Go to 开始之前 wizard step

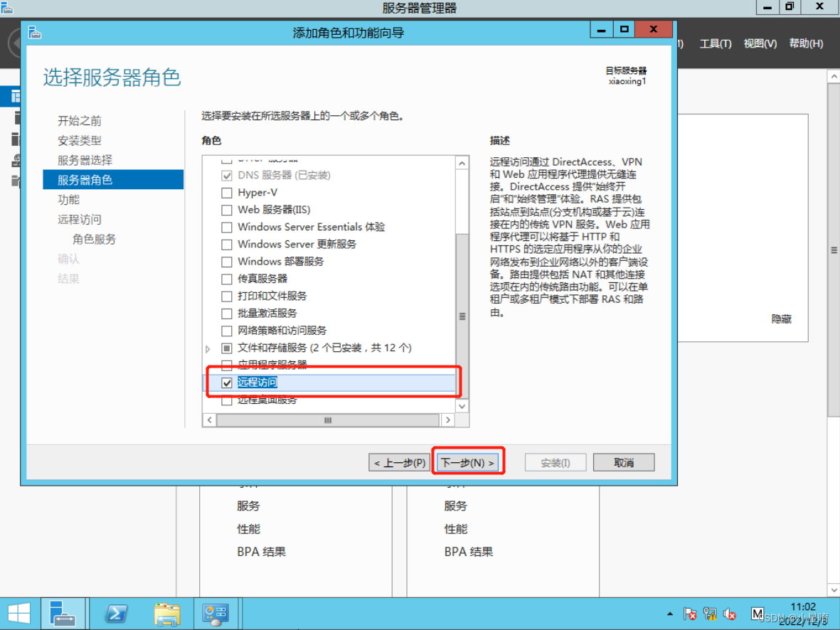(x=79, y=121)
